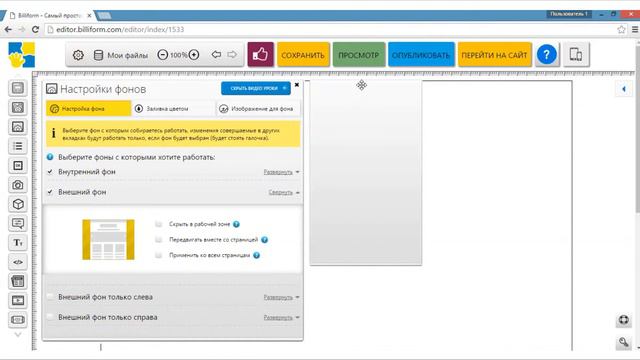Decrease zoom with the minus icon

point(162,55)
